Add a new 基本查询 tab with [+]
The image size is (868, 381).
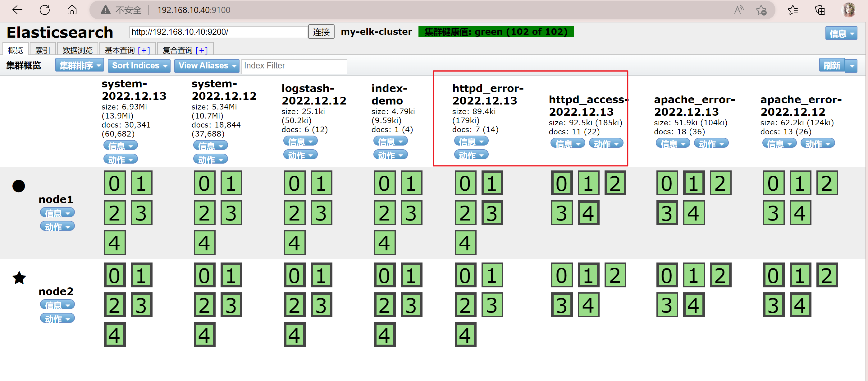tap(144, 50)
